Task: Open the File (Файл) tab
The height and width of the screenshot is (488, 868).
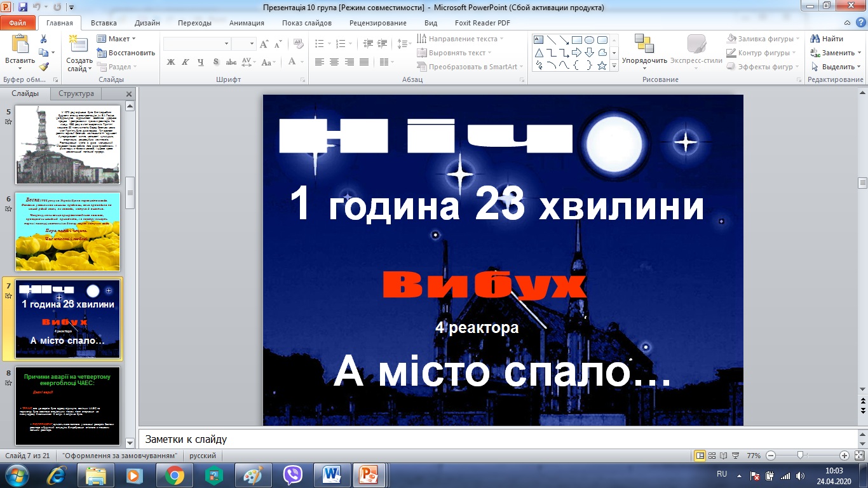Action: click(18, 23)
